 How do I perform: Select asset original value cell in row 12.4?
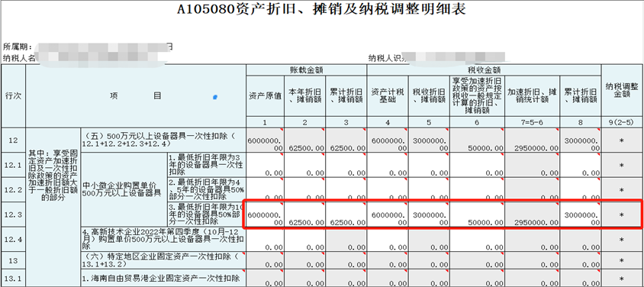265,240
